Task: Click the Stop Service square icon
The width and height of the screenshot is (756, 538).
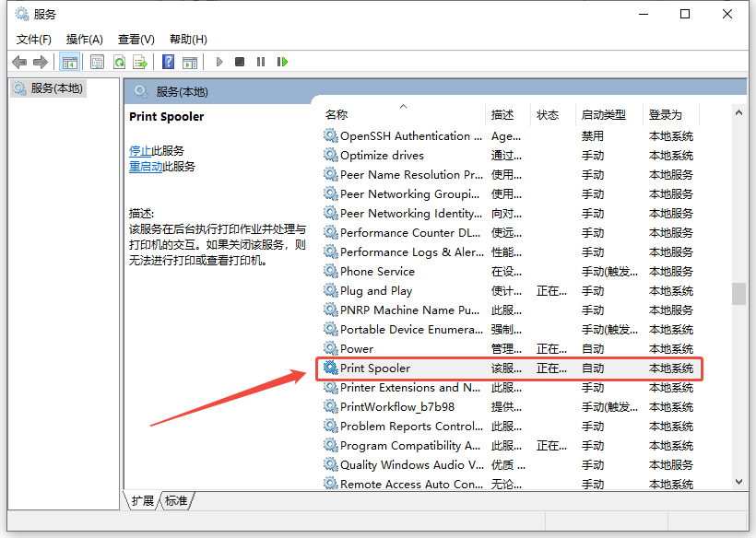Action: click(x=240, y=62)
